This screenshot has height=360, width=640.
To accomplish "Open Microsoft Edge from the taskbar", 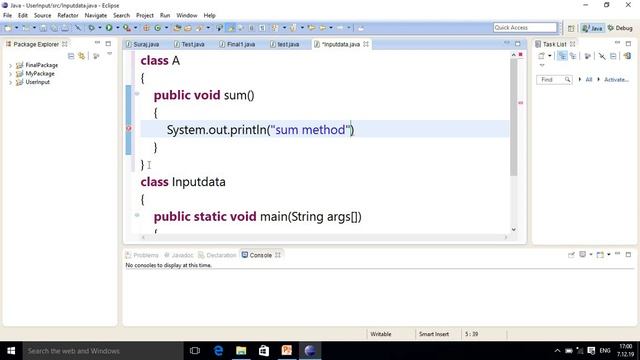I will [218, 351].
